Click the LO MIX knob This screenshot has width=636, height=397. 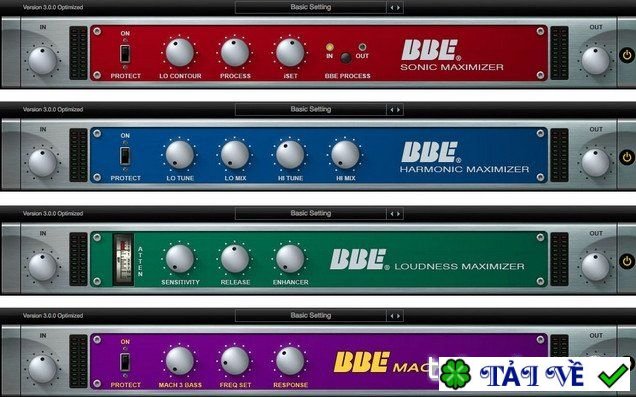[x=235, y=155]
